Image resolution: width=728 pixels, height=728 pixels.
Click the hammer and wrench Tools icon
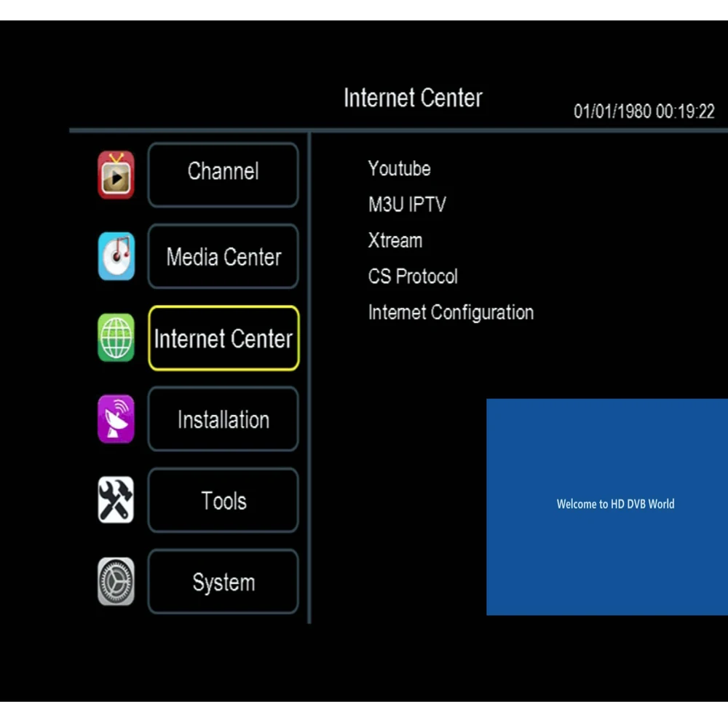pos(116,500)
